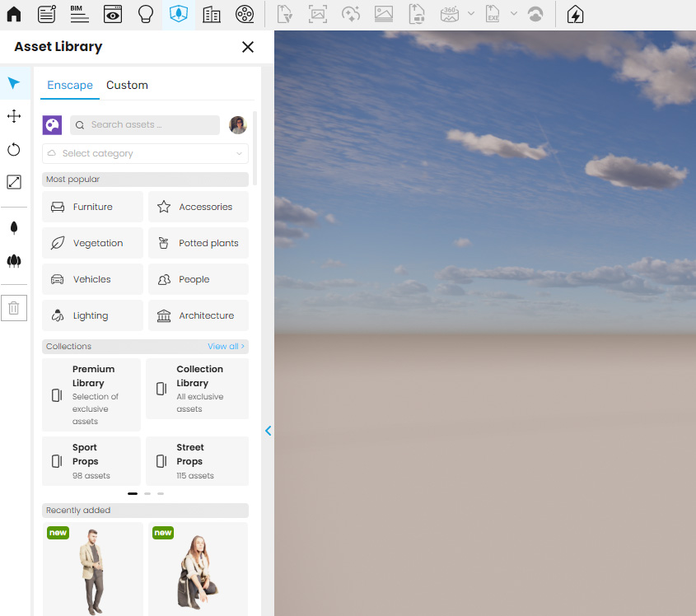Toggle the Asset Library toolbar icon
This screenshot has height=616, width=696.
click(x=179, y=14)
